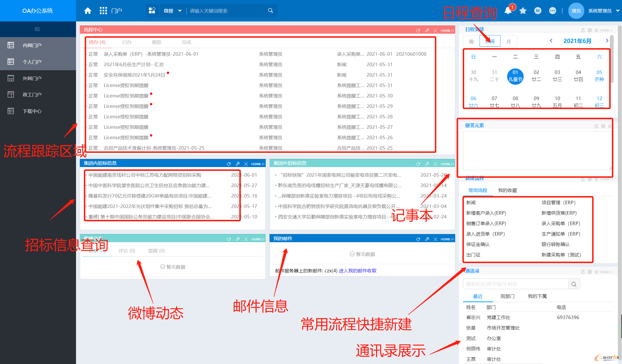The image size is (622, 364).
Task: Refresh the 微博动态 panel
Action: point(229,239)
